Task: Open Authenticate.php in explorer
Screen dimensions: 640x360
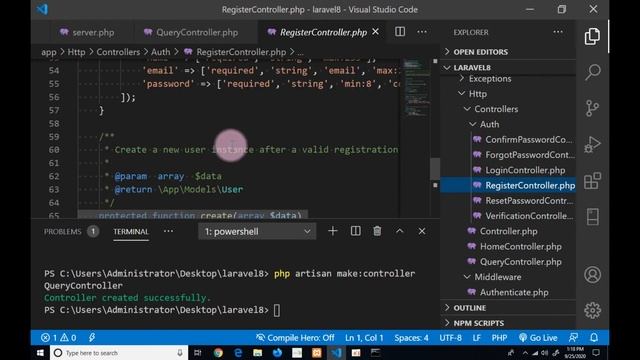Action: (509, 293)
